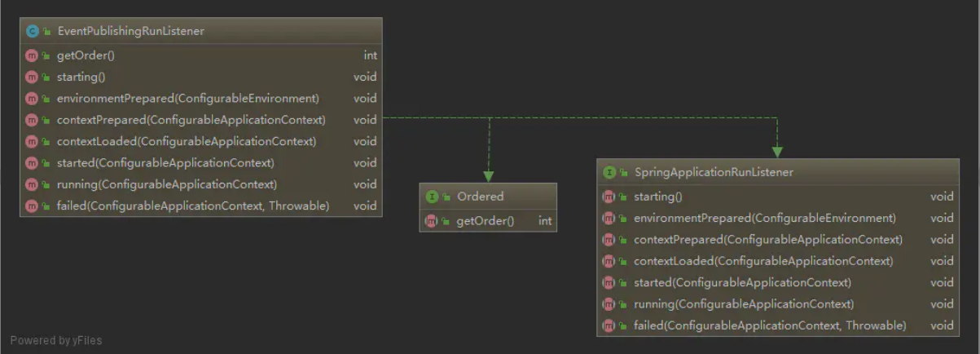This screenshot has width=980, height=354.
Task: Click the method icon beside SpringApplicationRunListener environmentPrepared
Action: pos(609,218)
